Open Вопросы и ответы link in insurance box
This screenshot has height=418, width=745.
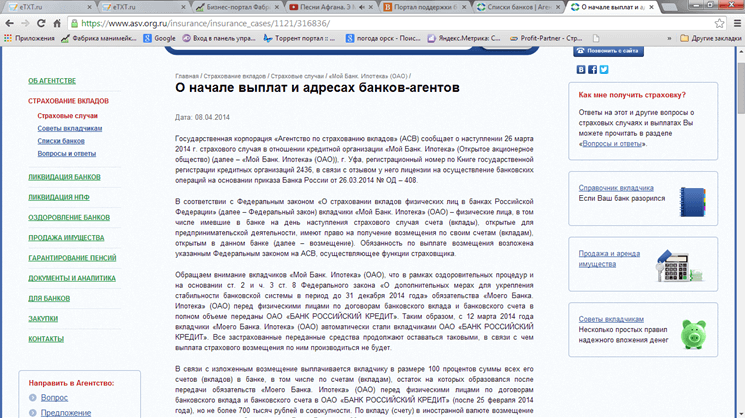[612, 144]
